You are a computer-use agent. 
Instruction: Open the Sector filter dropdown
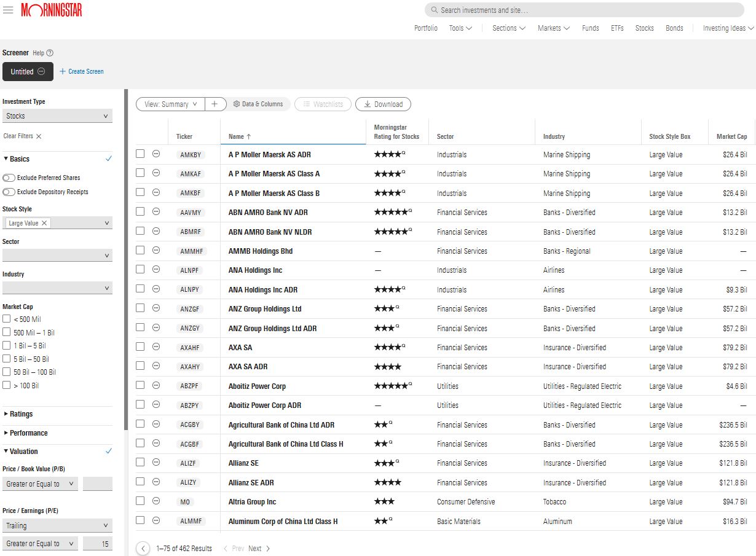click(x=57, y=256)
